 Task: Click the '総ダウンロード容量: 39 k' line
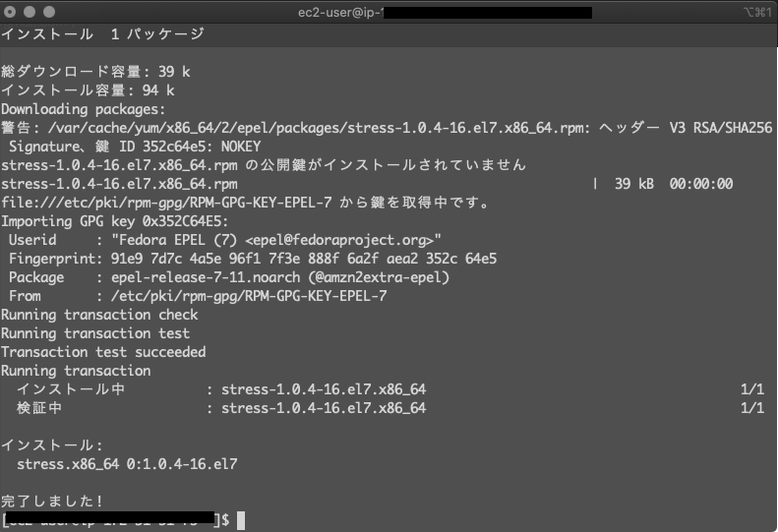click(95, 72)
